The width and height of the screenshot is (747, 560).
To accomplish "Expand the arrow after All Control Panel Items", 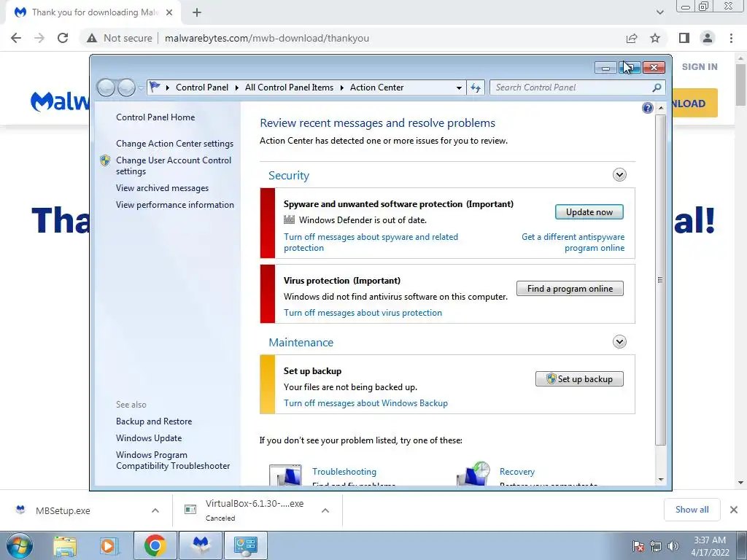I will tap(342, 87).
